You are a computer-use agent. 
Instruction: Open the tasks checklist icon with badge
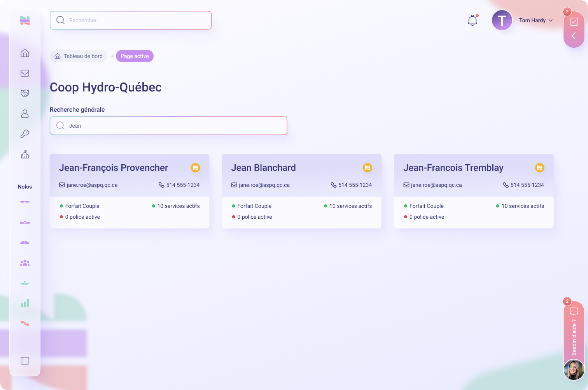pos(574,22)
